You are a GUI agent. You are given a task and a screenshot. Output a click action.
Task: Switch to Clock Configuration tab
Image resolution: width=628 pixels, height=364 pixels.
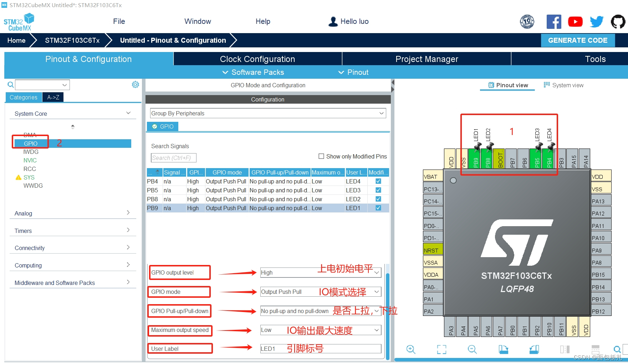pyautogui.click(x=257, y=59)
